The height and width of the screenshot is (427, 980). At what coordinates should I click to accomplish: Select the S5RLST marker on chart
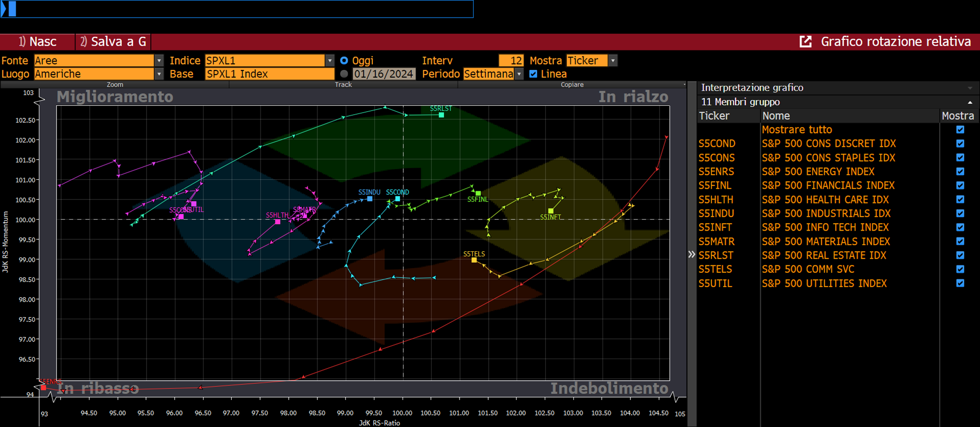tap(441, 115)
